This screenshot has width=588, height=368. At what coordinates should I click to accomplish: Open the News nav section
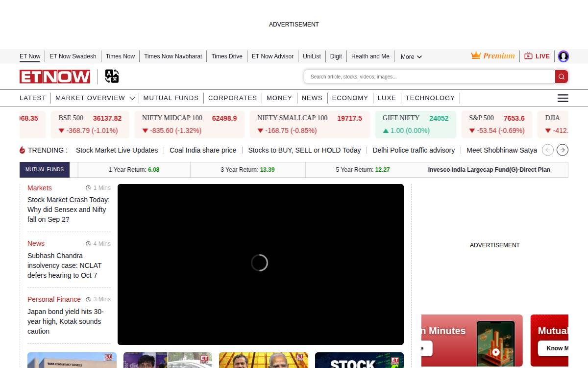[312, 98]
